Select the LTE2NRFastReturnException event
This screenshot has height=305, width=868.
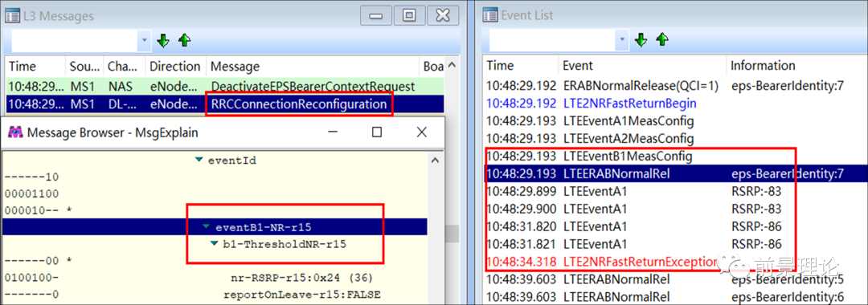coord(675,262)
